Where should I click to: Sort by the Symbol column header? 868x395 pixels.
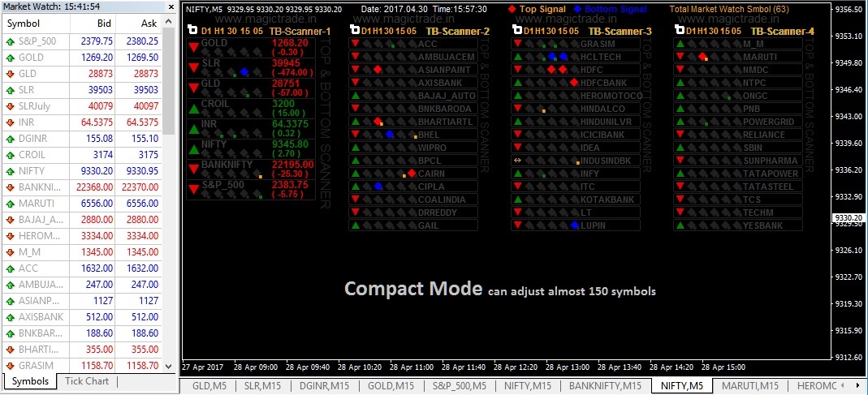[x=37, y=24]
